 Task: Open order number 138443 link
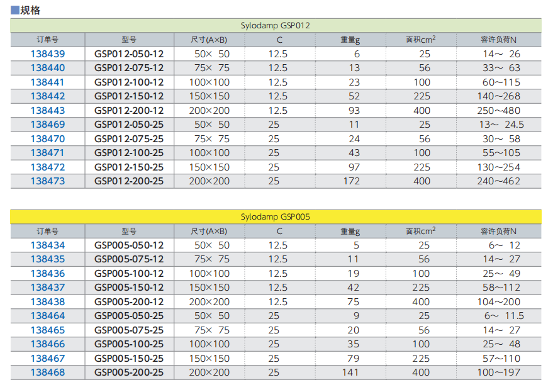pos(48,111)
